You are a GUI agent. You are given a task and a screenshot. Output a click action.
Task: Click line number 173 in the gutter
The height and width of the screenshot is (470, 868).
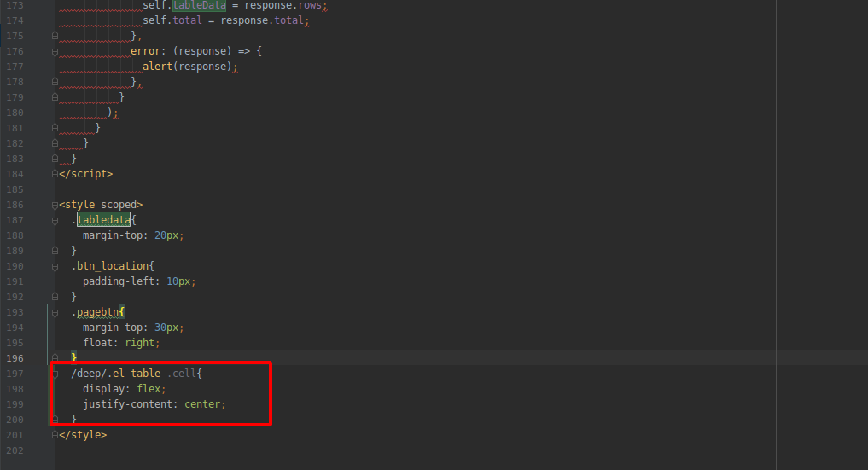[x=15, y=5]
